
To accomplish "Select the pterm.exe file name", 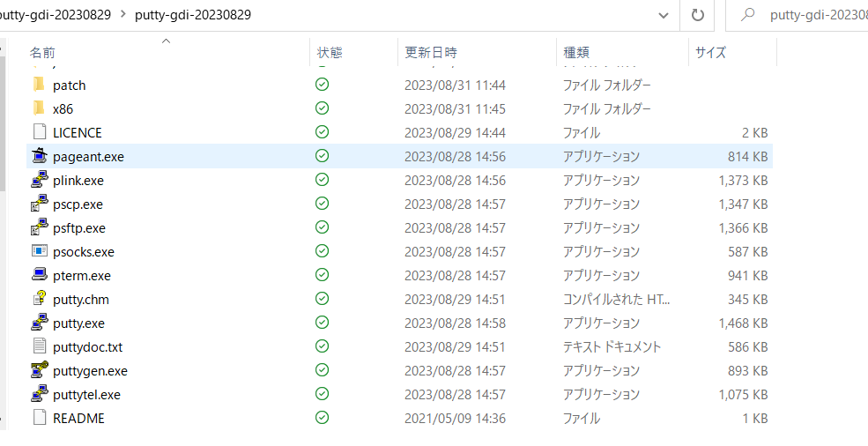I will tap(81, 276).
